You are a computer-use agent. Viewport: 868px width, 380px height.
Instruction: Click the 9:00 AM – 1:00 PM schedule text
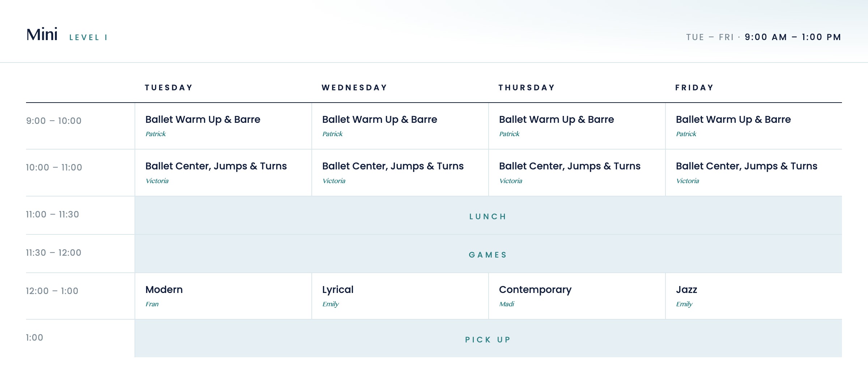click(793, 37)
